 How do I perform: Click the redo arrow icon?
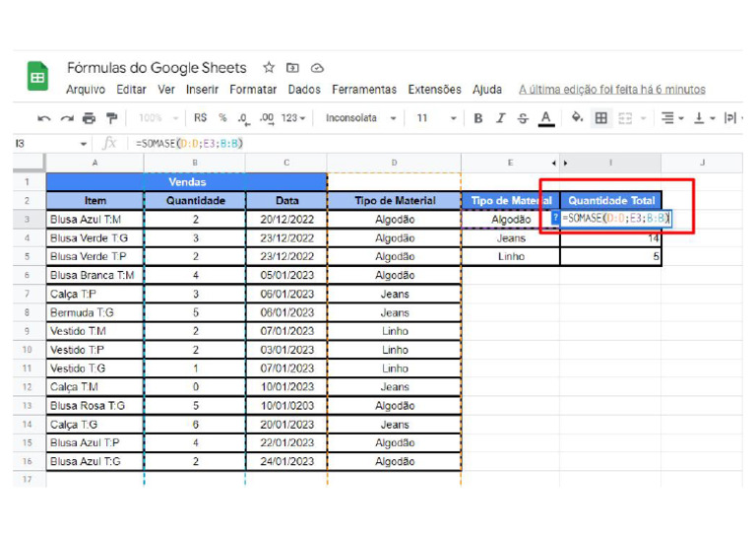pyautogui.click(x=67, y=118)
